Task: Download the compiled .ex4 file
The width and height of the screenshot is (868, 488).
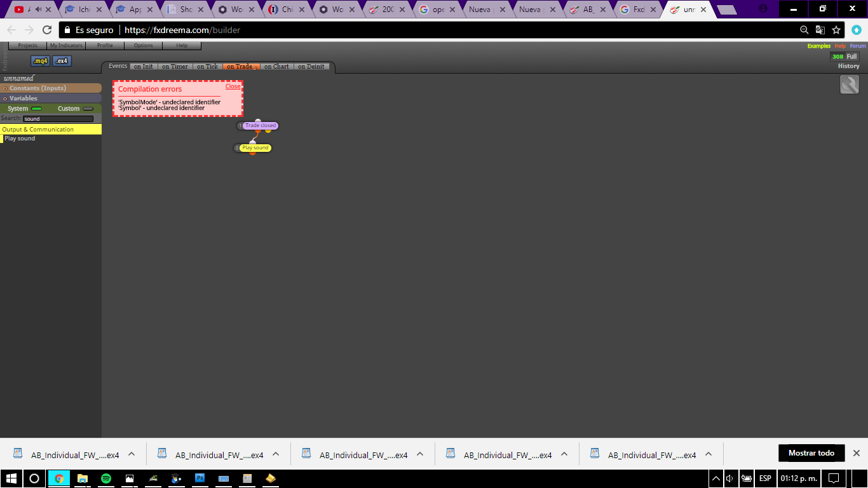Action: tap(62, 61)
